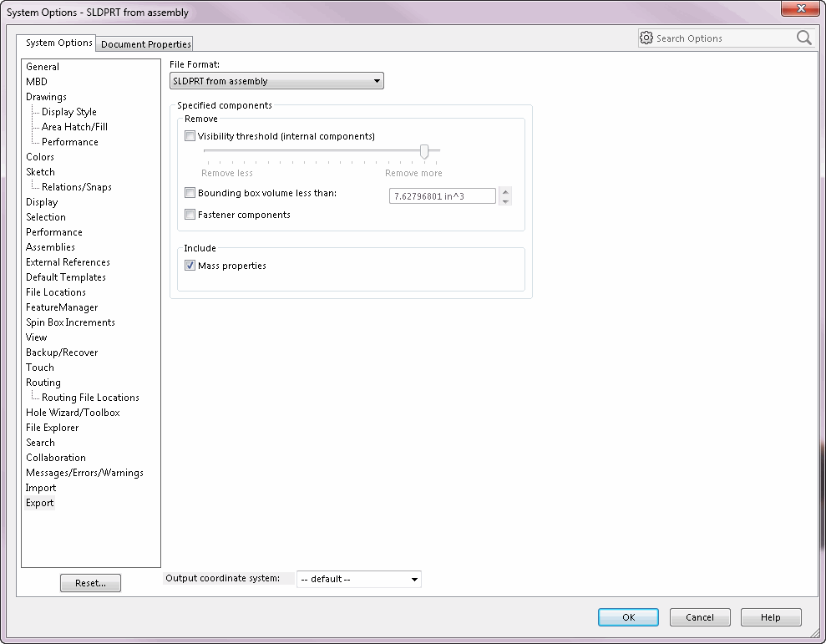Select the FeatureManager category
The image size is (826, 644).
click(x=62, y=307)
